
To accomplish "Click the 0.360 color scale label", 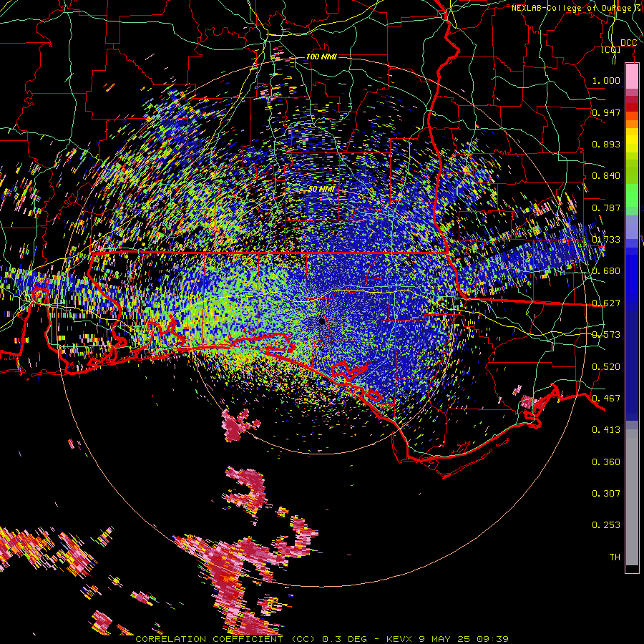I will point(606,462).
